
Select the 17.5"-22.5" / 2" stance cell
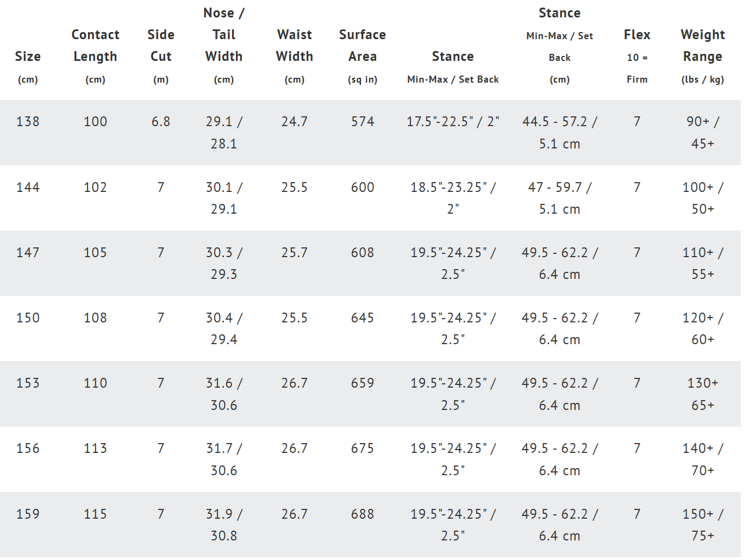pos(453,122)
